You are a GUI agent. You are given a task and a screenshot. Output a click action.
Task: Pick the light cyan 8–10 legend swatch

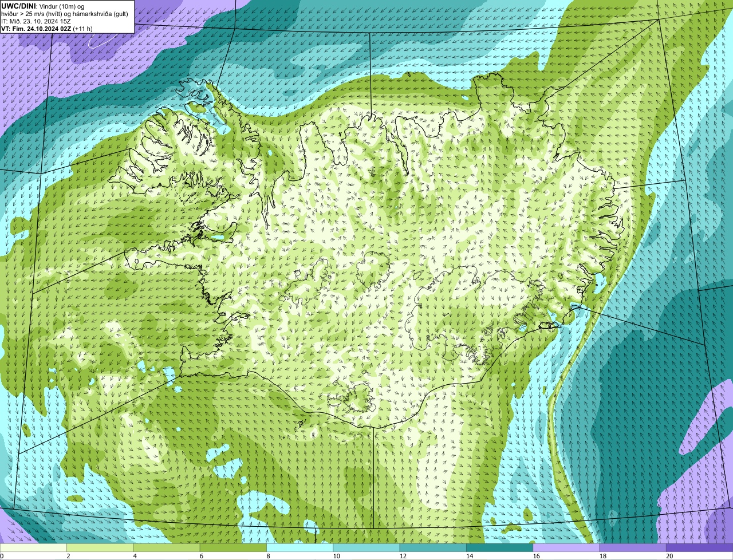299,548
